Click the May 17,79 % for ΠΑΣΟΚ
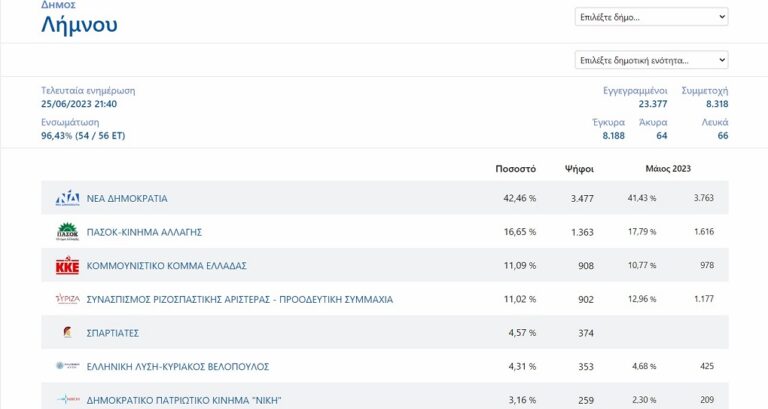The height and width of the screenshot is (409, 768). click(642, 231)
